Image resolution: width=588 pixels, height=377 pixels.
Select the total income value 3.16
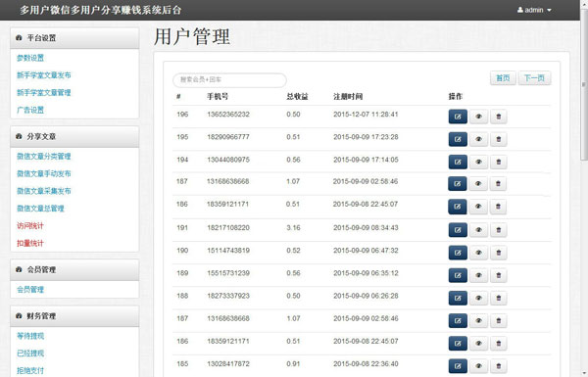293,228
